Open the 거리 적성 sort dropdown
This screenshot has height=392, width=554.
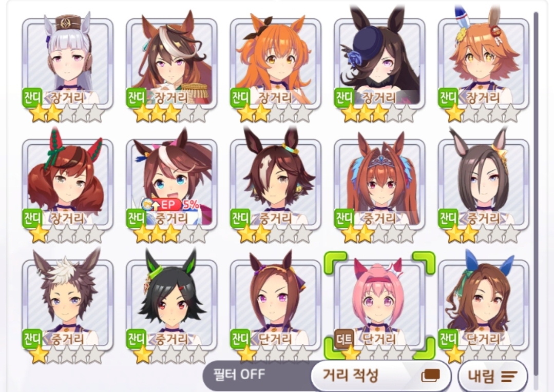pyautogui.click(x=381, y=375)
